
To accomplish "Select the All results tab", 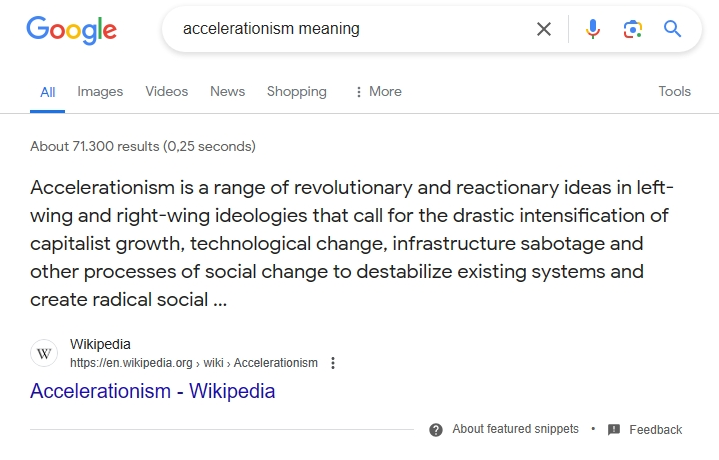I will [47, 92].
